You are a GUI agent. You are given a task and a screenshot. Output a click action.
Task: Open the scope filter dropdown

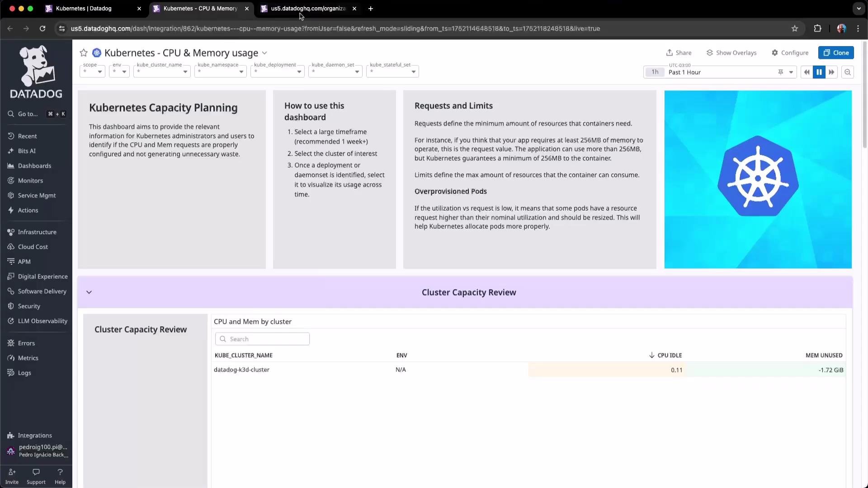[92, 71]
